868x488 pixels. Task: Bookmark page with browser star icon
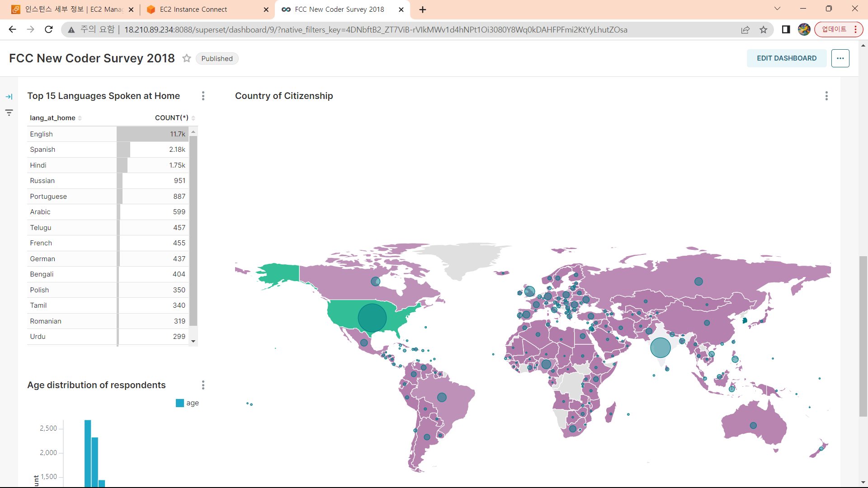[x=764, y=30]
